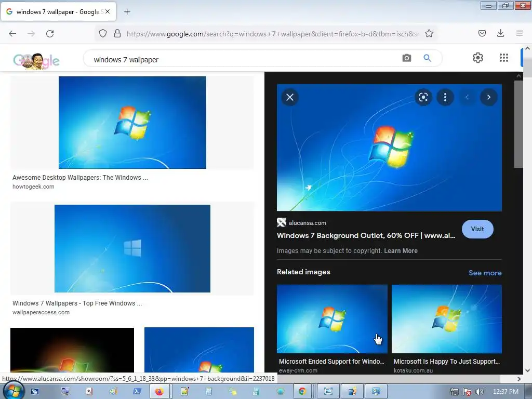
Task: Open the Firefox downloads panel
Action: tap(500, 33)
